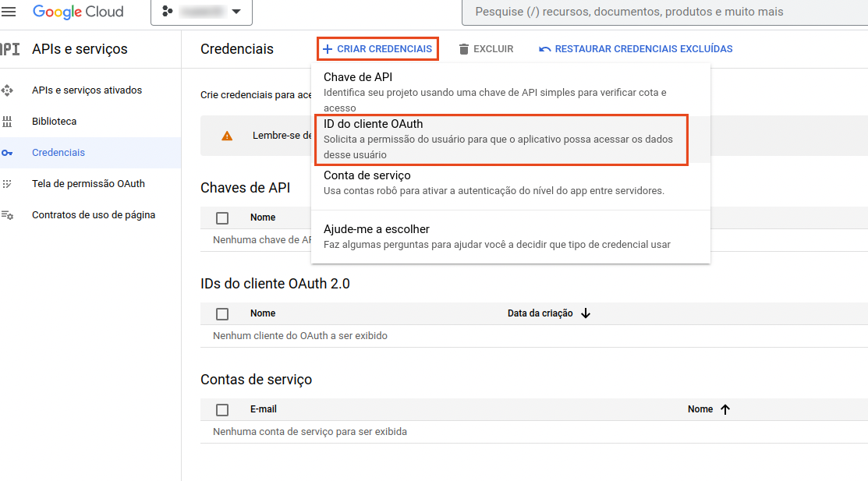868x481 pixels.
Task: Click 'Nenhuma conta de serviço para ser exibida'
Action: point(310,431)
